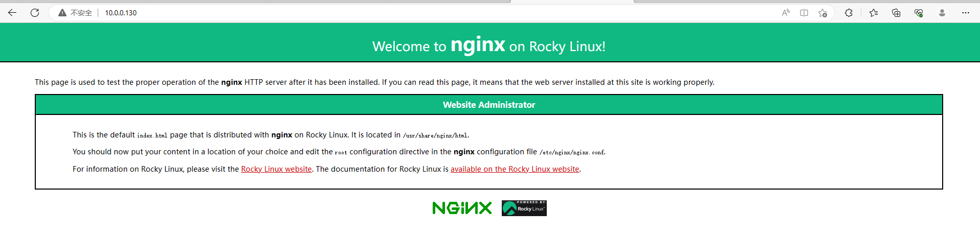This screenshot has height=234, width=980.
Task: Open the not-secure warning site info icon
Action: 62,13
